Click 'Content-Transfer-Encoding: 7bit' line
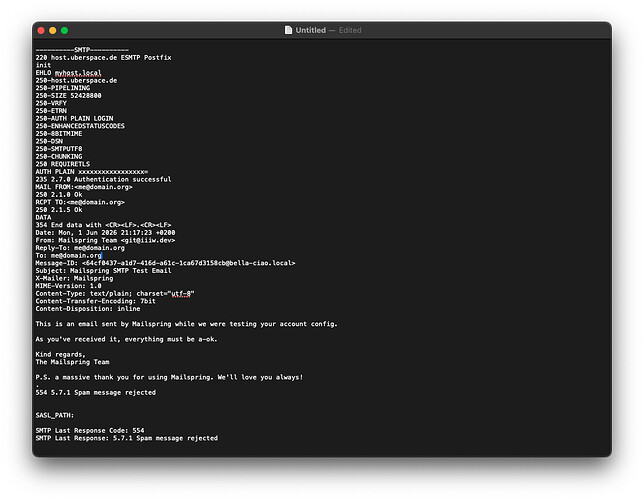 pos(96,301)
